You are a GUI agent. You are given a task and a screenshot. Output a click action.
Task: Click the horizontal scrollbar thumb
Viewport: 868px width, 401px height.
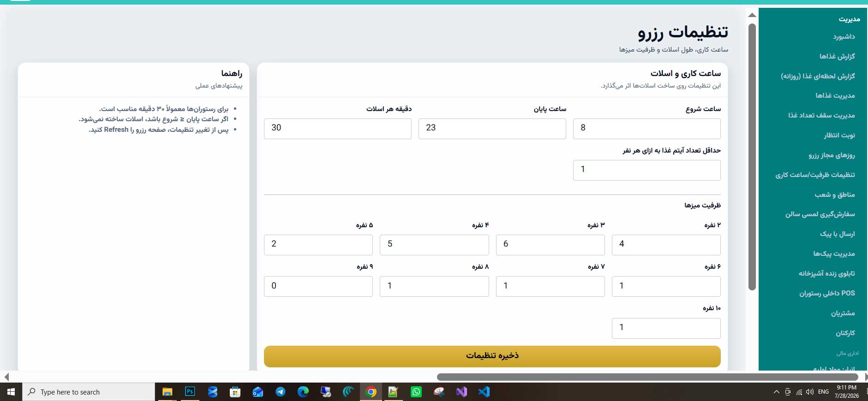click(x=647, y=377)
